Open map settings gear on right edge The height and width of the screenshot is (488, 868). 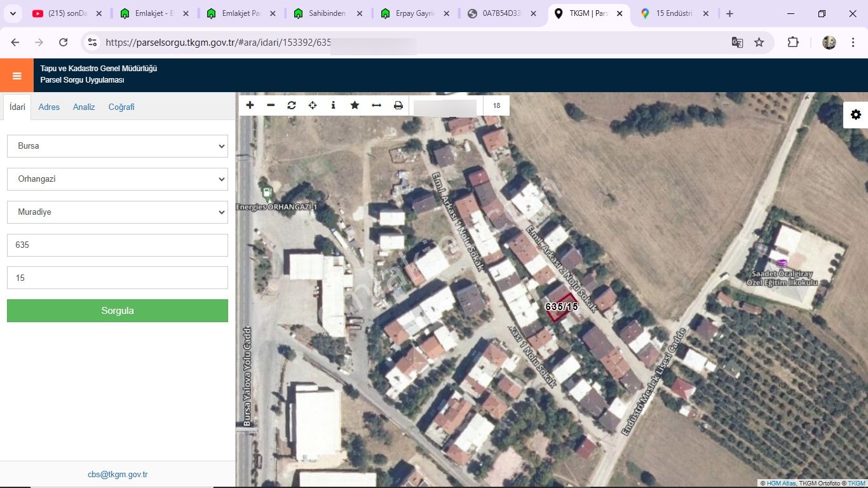coord(856,115)
